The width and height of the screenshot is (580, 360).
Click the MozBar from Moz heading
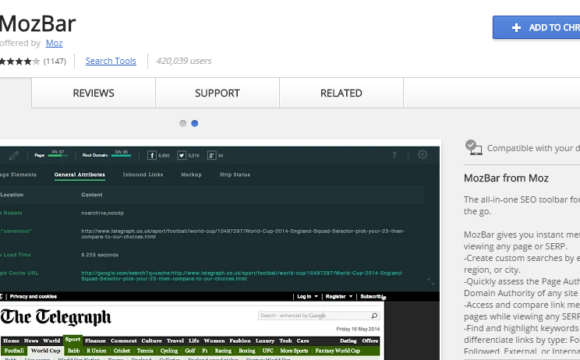pos(506,178)
